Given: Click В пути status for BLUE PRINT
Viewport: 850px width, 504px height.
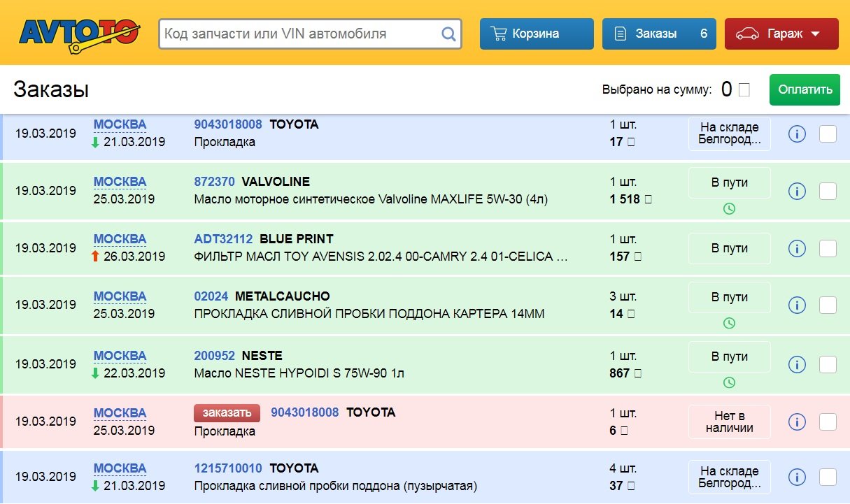Looking at the screenshot, I should 730,248.
